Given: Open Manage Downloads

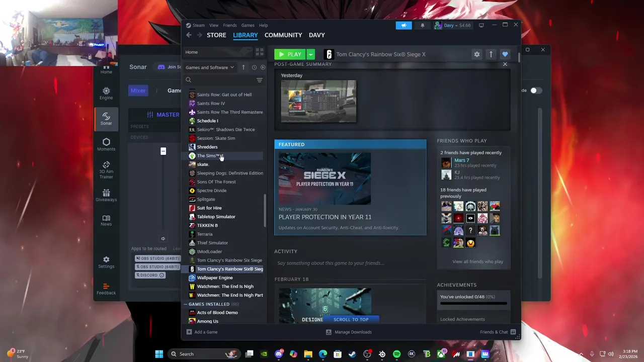Looking at the screenshot, I should click(x=349, y=332).
